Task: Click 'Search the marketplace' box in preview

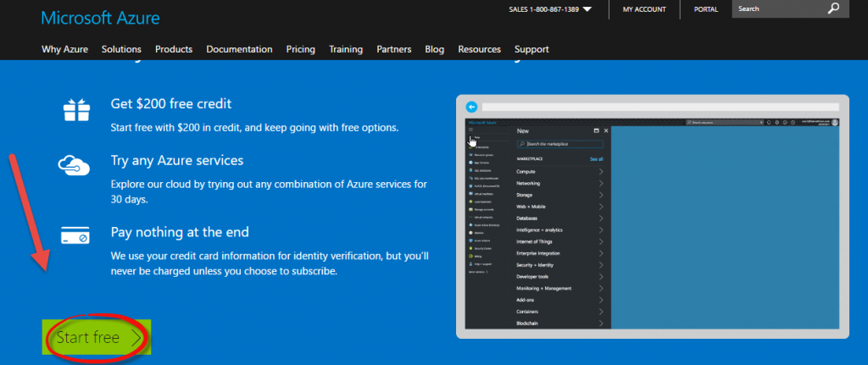Action: click(x=559, y=144)
